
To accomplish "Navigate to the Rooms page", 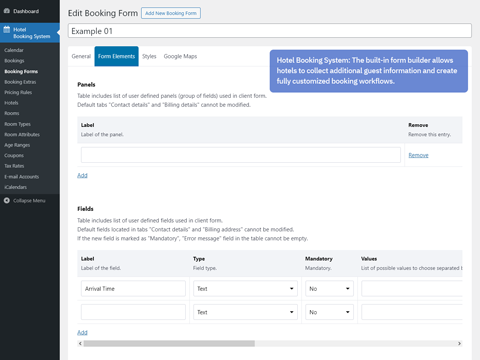I will [12, 113].
